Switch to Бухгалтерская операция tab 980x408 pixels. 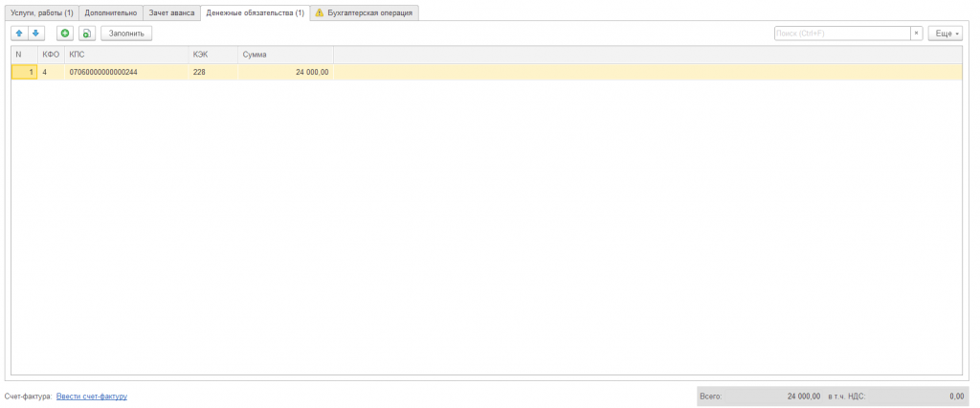(x=365, y=12)
